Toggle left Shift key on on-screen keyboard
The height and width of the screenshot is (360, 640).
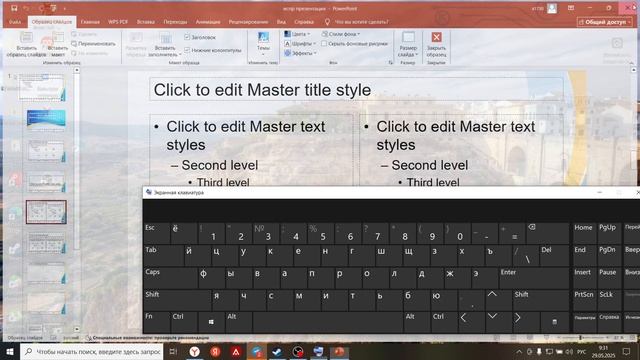click(x=177, y=300)
